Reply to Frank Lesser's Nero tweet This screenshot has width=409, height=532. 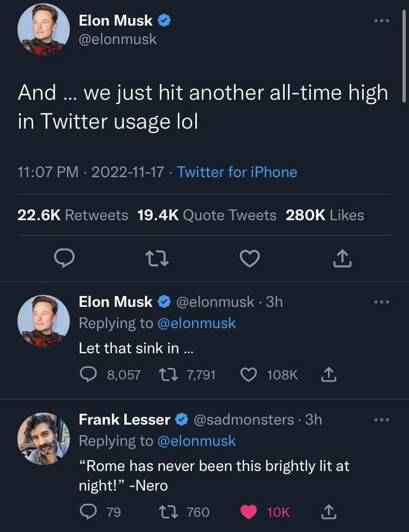pyautogui.click(x=88, y=512)
